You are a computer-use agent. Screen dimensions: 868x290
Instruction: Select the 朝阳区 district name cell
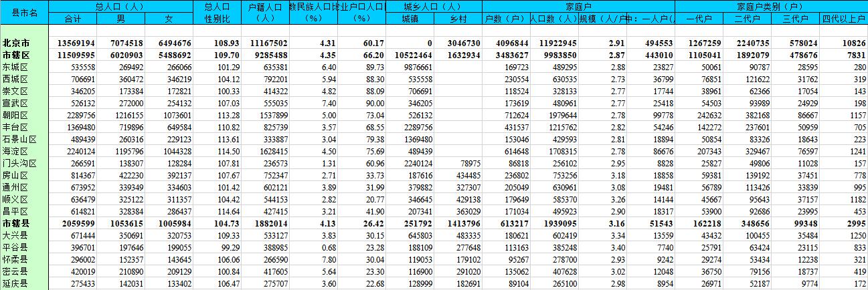point(15,115)
